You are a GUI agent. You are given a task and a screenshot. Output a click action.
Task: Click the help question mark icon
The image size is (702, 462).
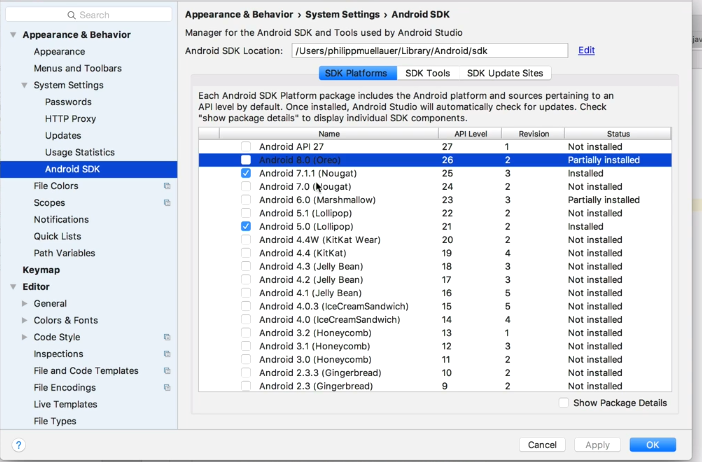tap(18, 445)
